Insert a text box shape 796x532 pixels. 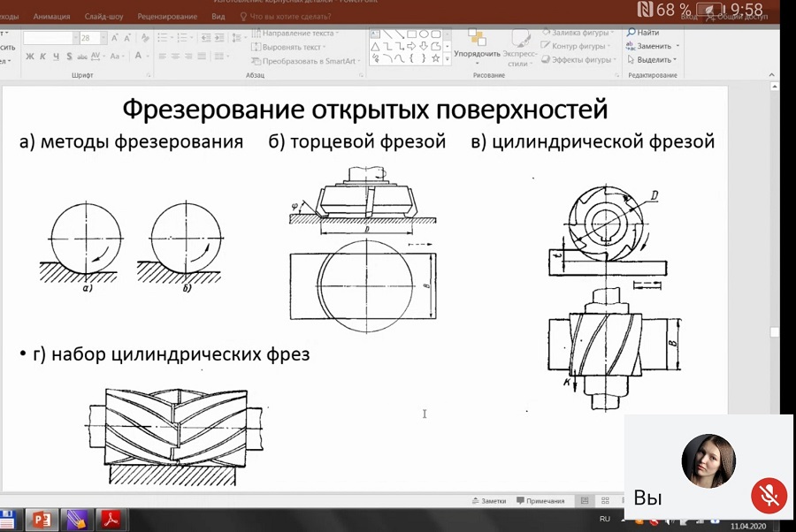(x=376, y=34)
